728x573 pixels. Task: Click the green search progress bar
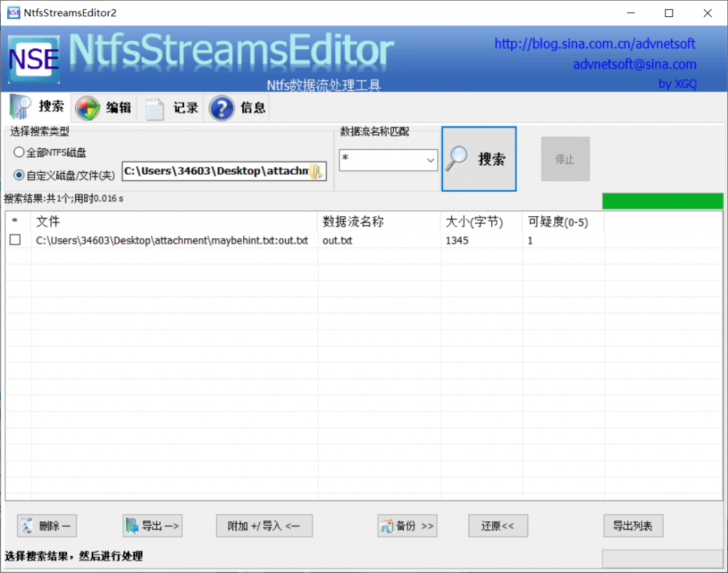tap(663, 201)
